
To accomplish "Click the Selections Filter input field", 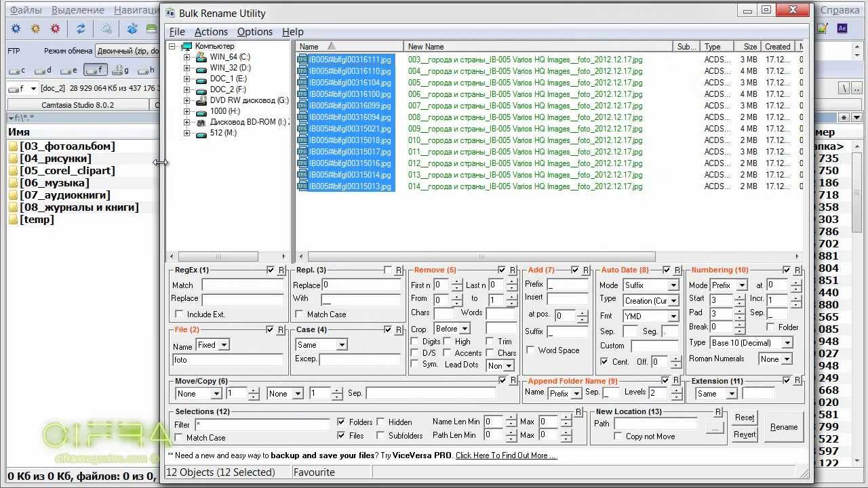I will pyautogui.click(x=262, y=425).
